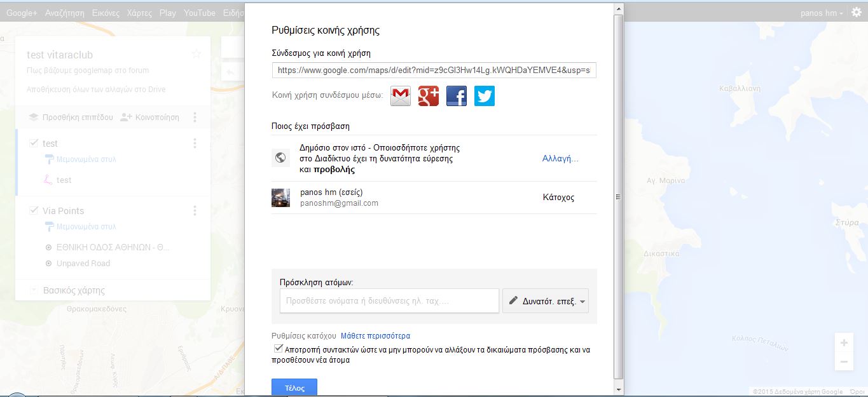The image size is (868, 397).
Task: Open test layer three-dot menu
Action: 195,144
